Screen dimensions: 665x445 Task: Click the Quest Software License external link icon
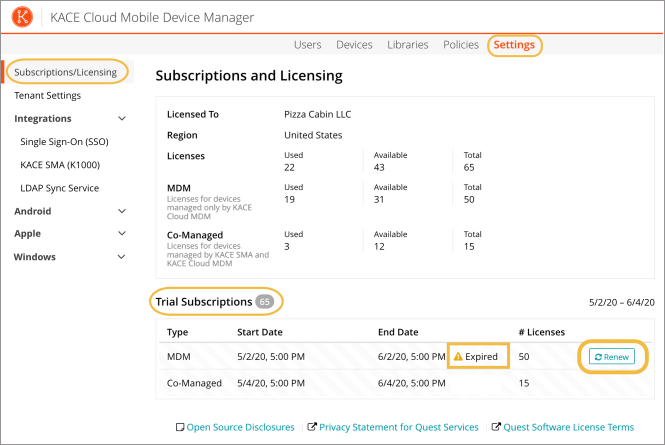(496, 426)
